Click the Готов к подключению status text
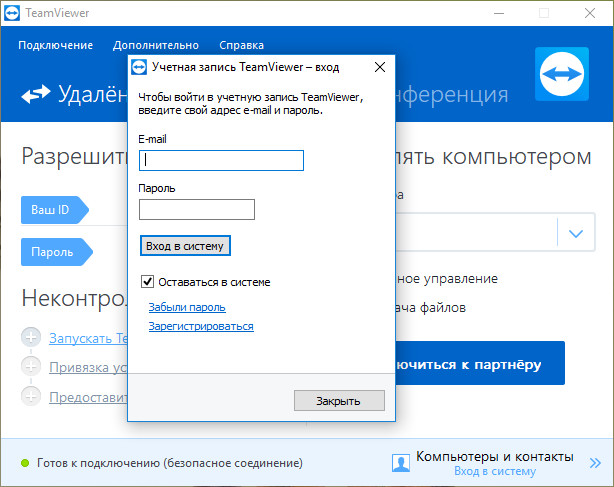The width and height of the screenshot is (614, 487). click(170, 463)
